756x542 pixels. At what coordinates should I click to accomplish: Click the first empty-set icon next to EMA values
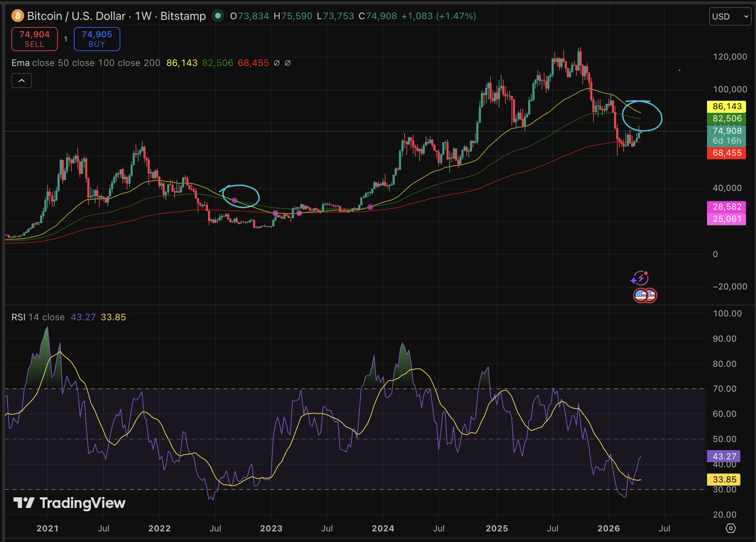(x=277, y=63)
